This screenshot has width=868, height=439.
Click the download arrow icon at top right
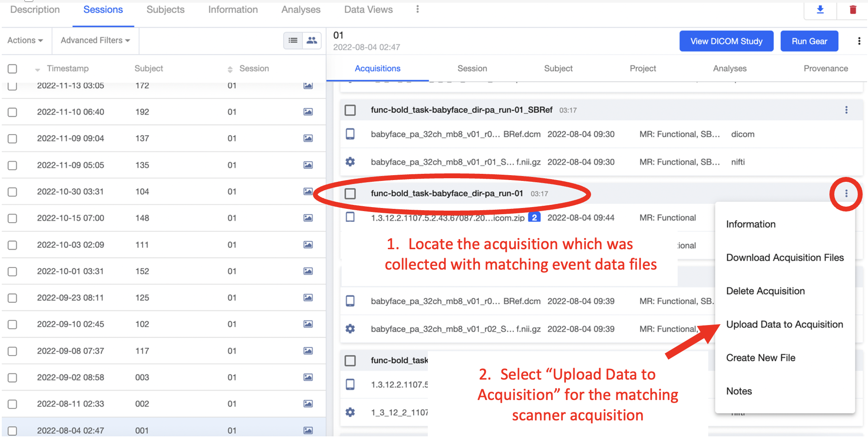[x=820, y=10]
